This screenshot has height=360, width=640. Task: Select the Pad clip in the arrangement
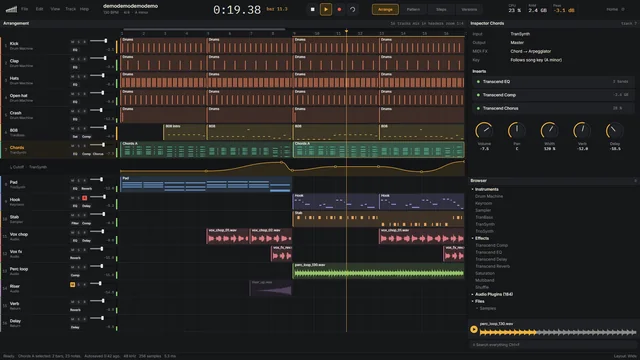206,184
